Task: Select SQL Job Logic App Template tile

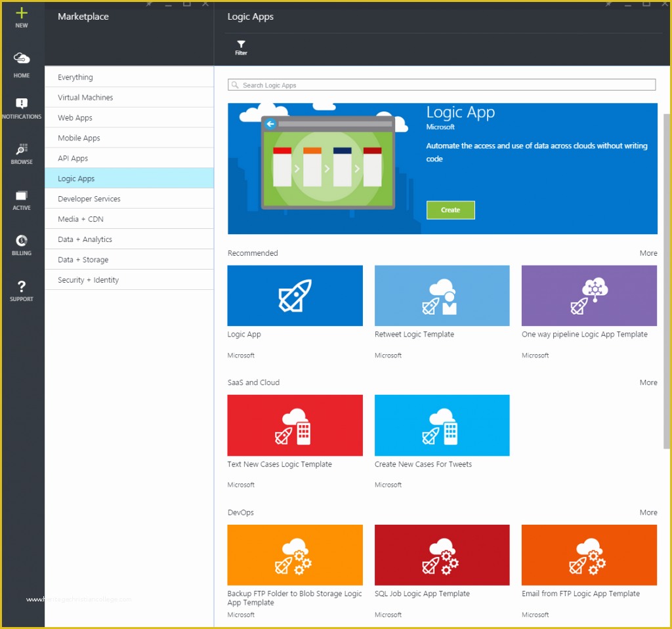Action: point(442,556)
